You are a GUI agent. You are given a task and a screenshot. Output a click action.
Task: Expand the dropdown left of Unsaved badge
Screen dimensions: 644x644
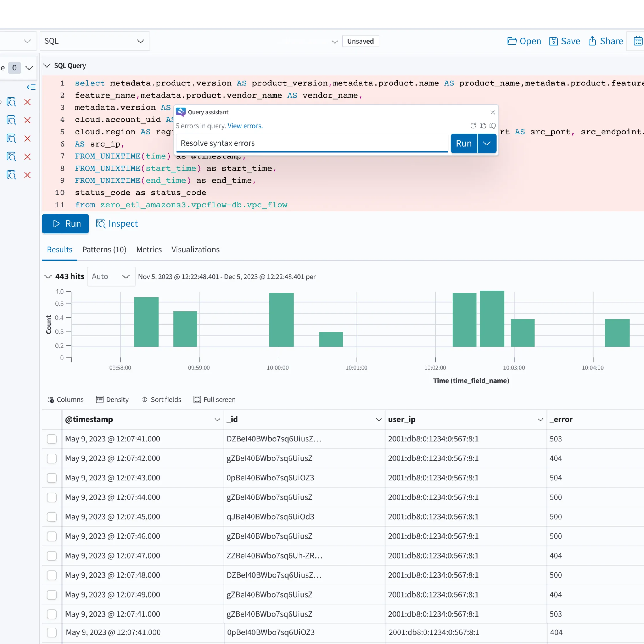335,42
